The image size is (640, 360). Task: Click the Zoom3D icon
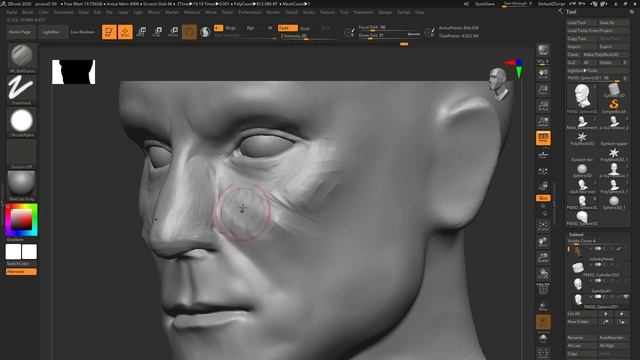543,258
